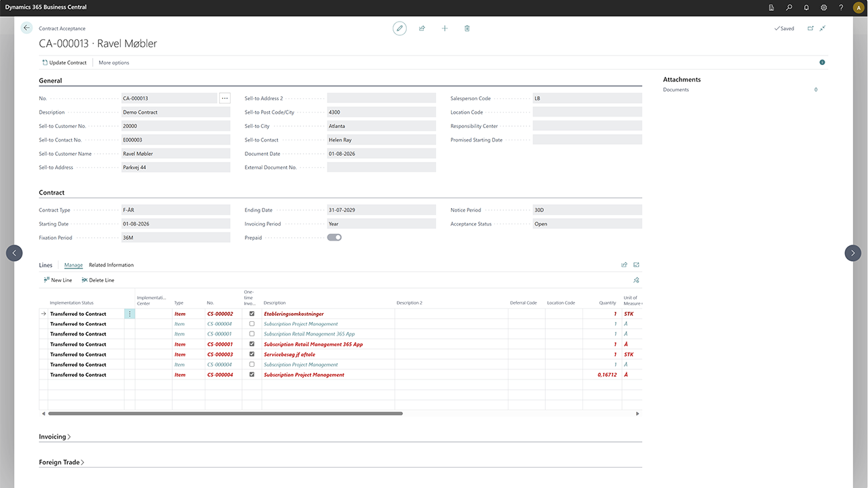Click the pin icon in Lines toolbar
This screenshot has height=488, width=868.
636,280
